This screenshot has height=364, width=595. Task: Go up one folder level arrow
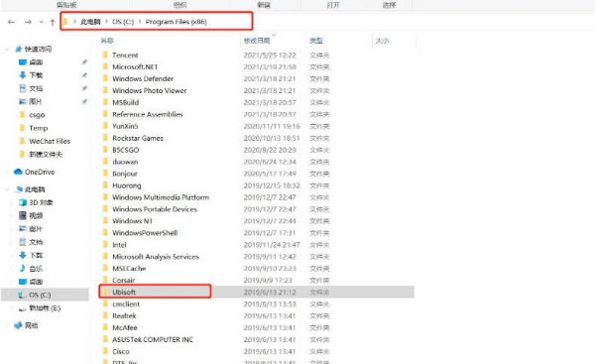pyautogui.click(x=53, y=22)
